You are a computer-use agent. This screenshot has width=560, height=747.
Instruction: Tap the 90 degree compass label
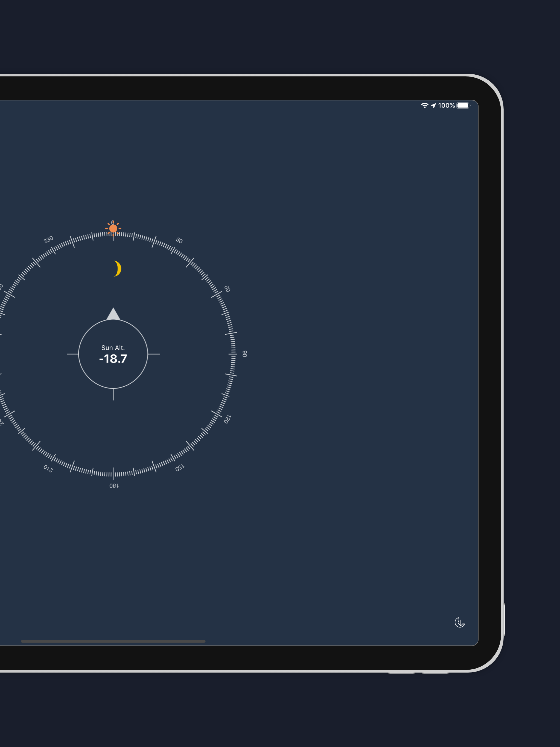[244, 354]
